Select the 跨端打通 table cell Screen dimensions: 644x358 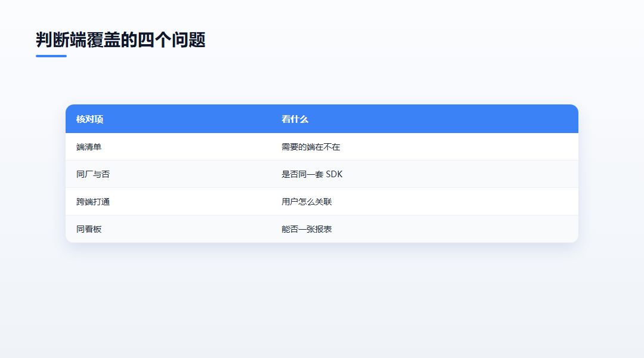(168, 202)
